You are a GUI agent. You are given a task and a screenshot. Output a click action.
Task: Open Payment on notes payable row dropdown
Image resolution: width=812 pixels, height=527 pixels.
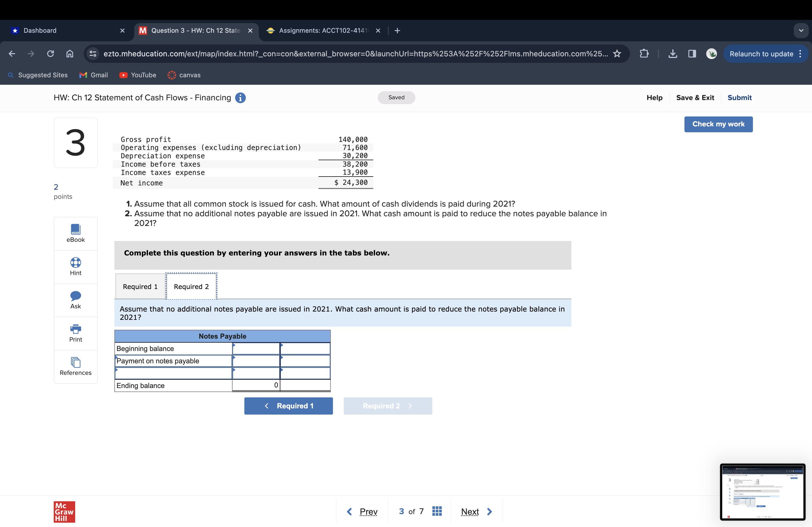tap(173, 361)
